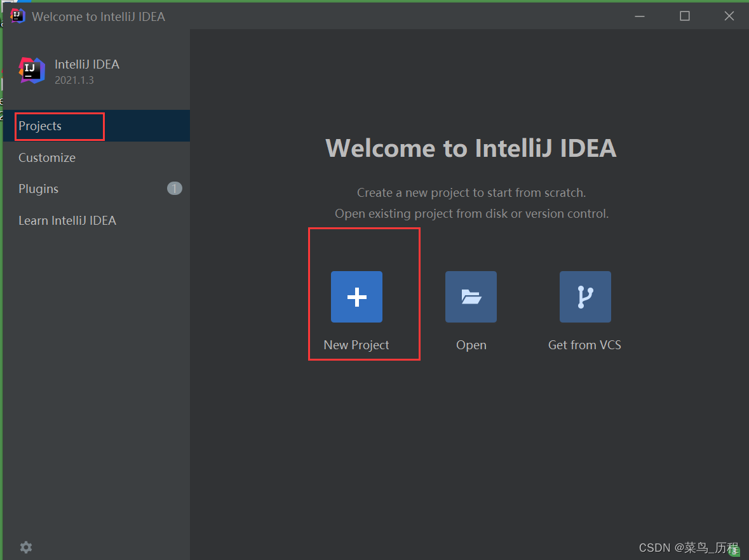Screen dimensions: 749x560
Task: Click the minimize window control
Action: click(640, 16)
